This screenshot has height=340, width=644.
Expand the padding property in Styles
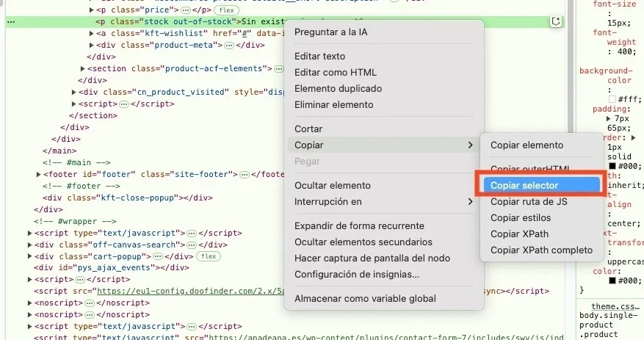pyautogui.click(x=609, y=118)
